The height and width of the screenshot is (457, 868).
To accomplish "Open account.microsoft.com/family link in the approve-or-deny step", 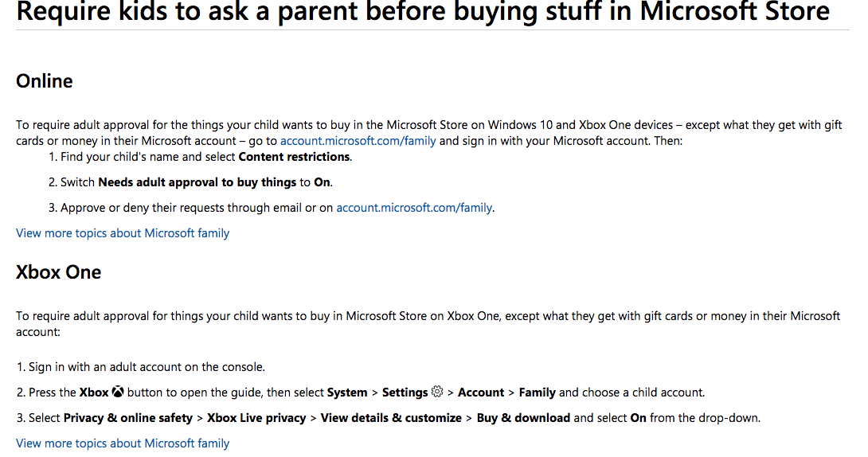I will tap(414, 208).
